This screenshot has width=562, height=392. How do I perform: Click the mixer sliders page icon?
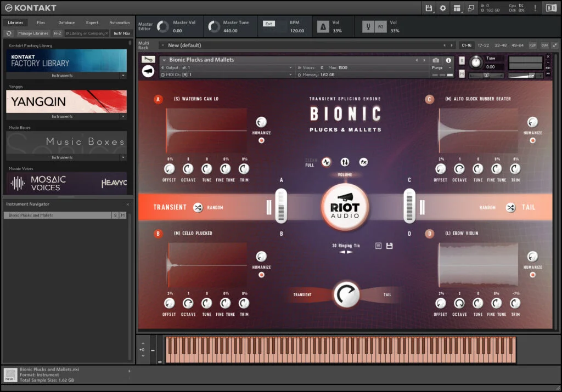point(345,162)
